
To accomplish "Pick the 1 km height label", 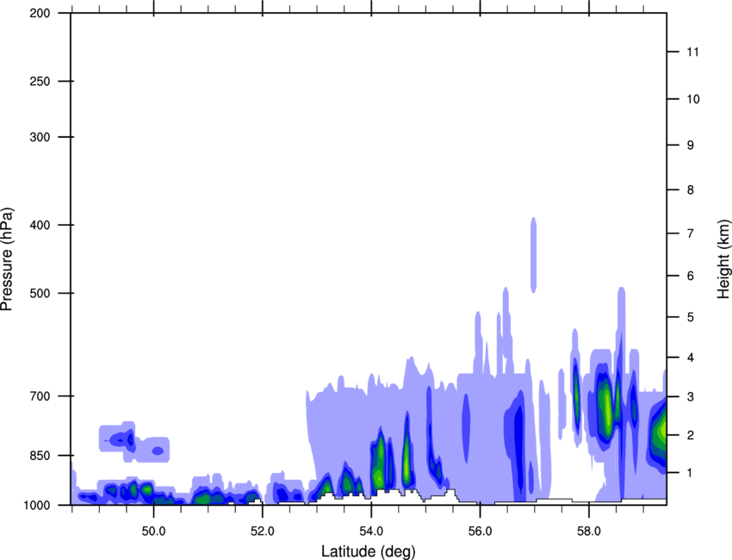I will coord(690,473).
